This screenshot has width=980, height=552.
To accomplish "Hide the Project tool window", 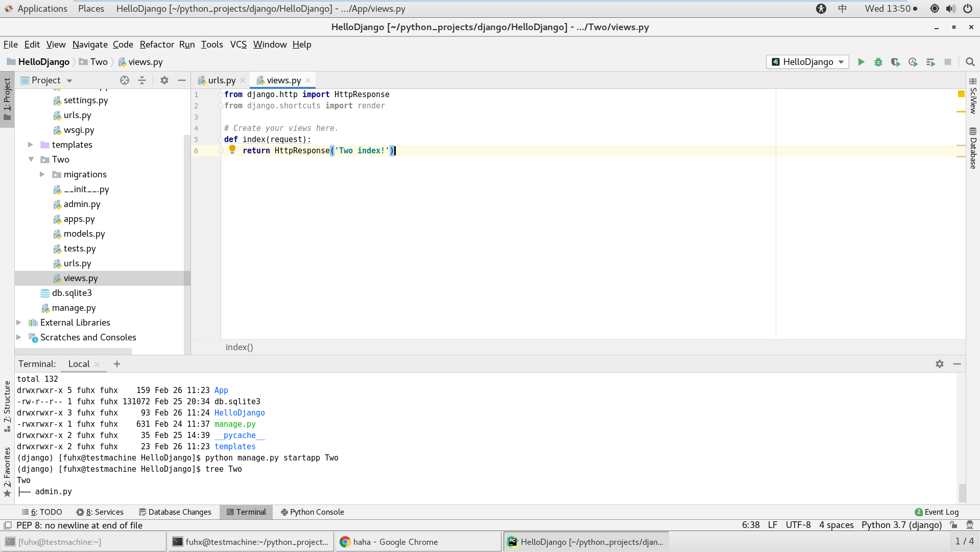I will 182,80.
